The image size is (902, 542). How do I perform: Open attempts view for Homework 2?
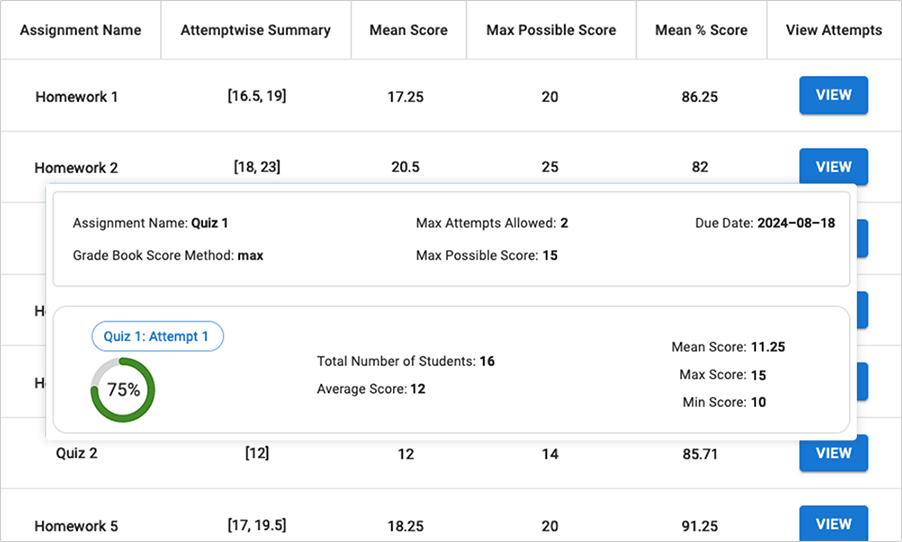833,167
